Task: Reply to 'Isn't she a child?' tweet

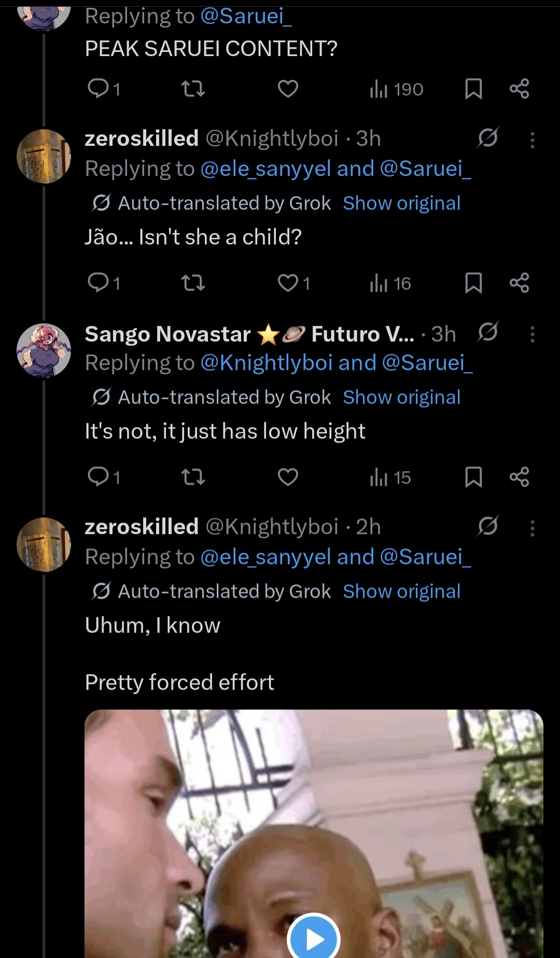Action: (99, 283)
